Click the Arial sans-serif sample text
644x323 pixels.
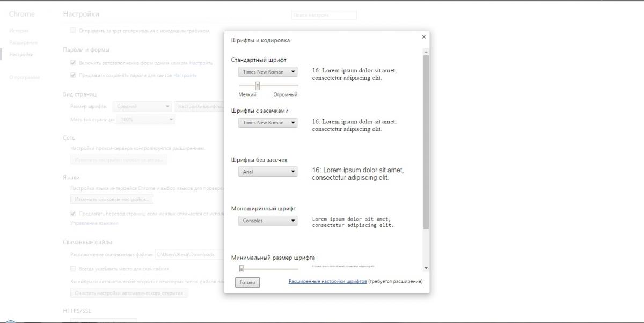(x=358, y=173)
